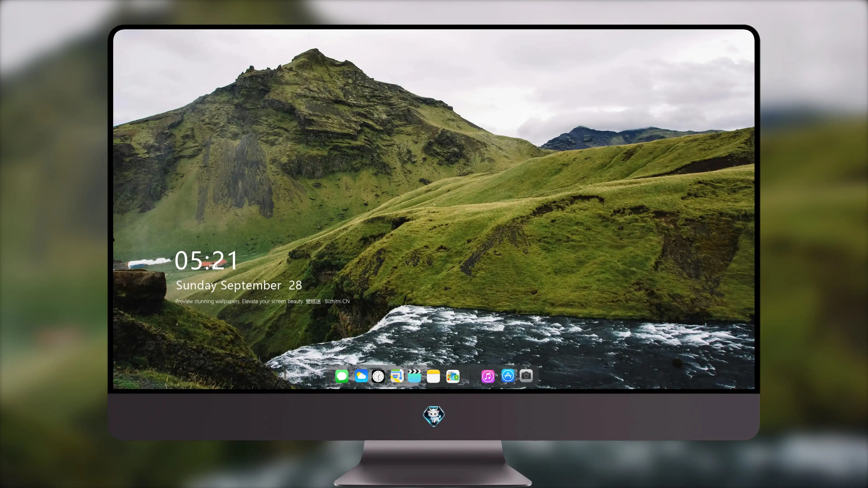Launch the Videos clapperboard app
Viewport: 868px width, 488px height.
pyautogui.click(x=415, y=376)
